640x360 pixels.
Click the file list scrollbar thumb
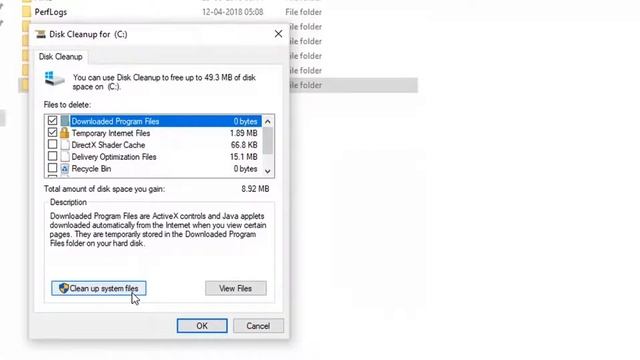coord(268,141)
